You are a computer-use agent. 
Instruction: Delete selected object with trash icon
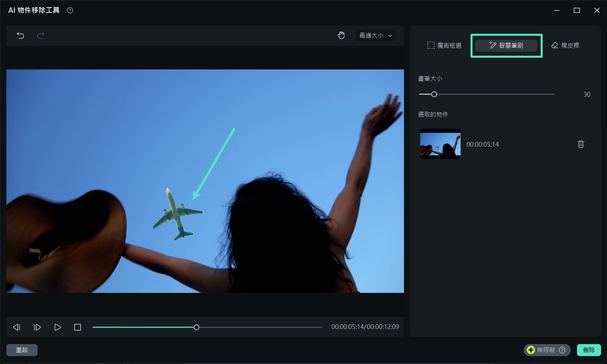tap(580, 144)
